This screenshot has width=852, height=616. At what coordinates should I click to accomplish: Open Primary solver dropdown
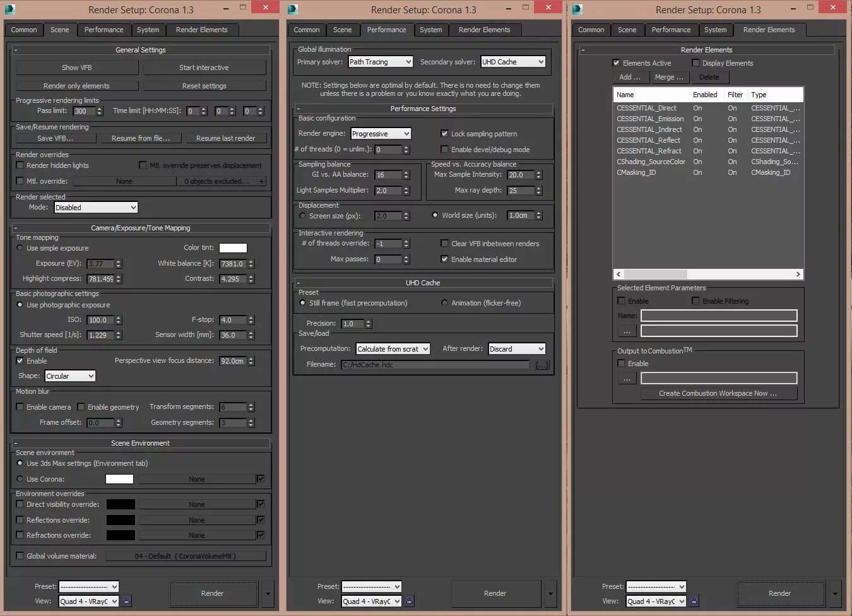coord(381,62)
